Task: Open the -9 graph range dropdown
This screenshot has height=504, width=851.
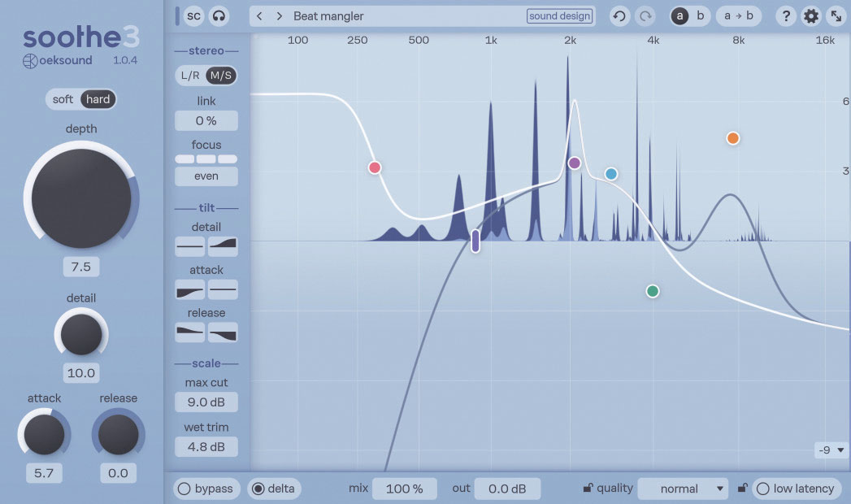Action: [831, 450]
